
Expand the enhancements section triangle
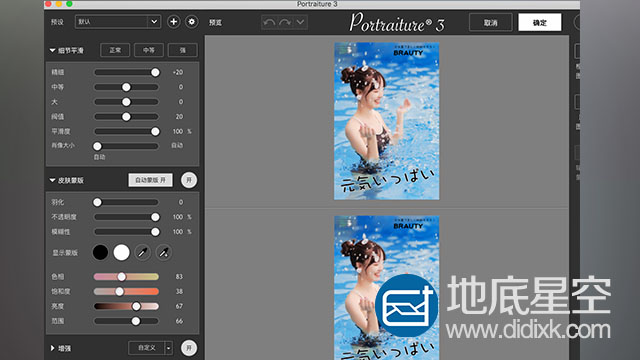[53, 348]
